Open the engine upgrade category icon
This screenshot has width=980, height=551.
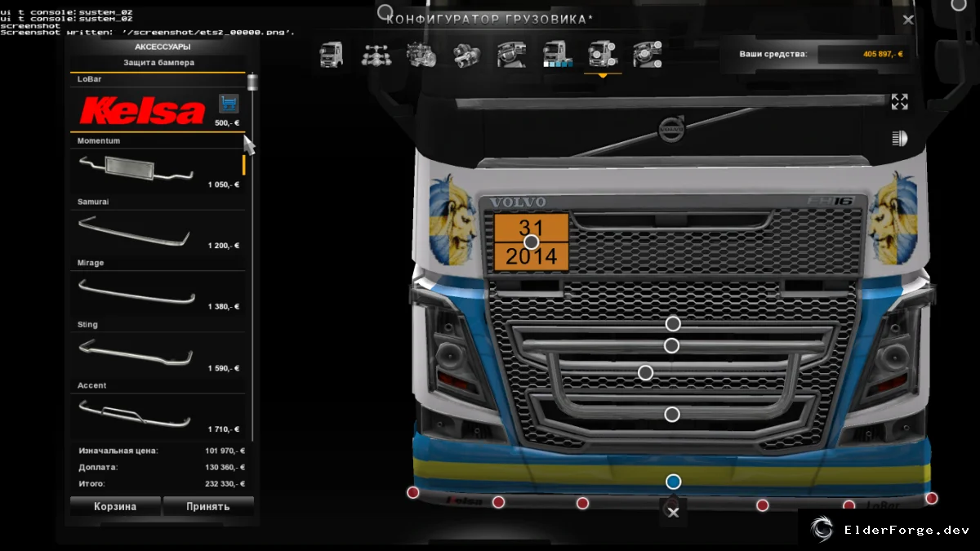(421, 55)
